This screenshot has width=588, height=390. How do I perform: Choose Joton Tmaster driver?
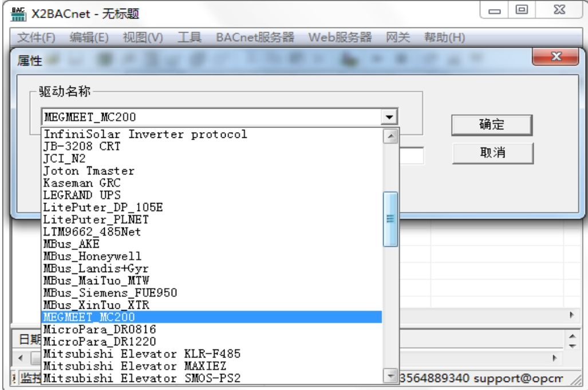(212, 171)
